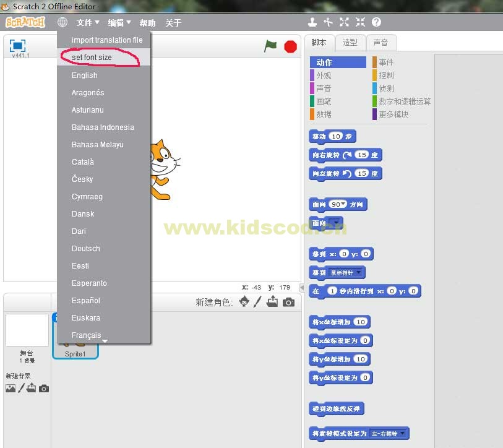Viewport: 503px width, 448px height.
Task: Select the grow sprite tool
Action: 343,22
